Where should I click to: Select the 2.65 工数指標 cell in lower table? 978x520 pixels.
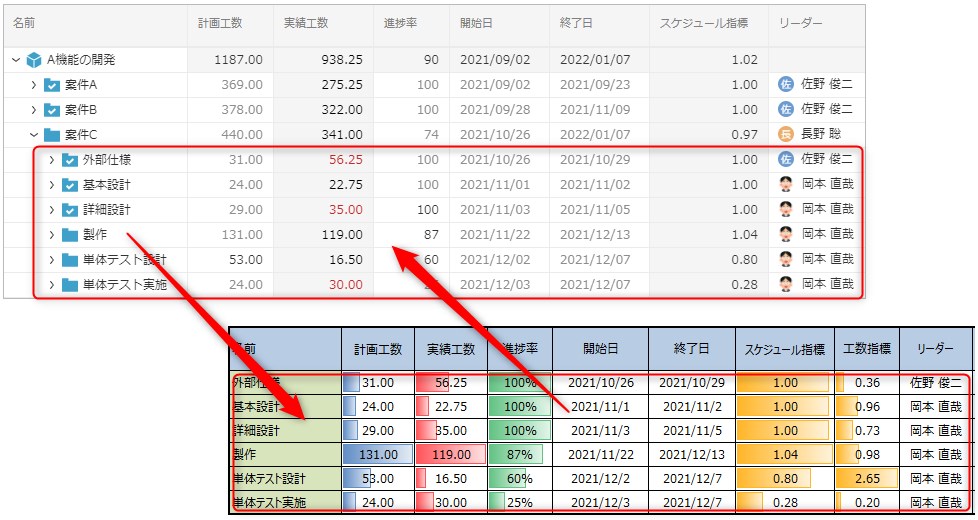pyautogui.click(x=866, y=478)
